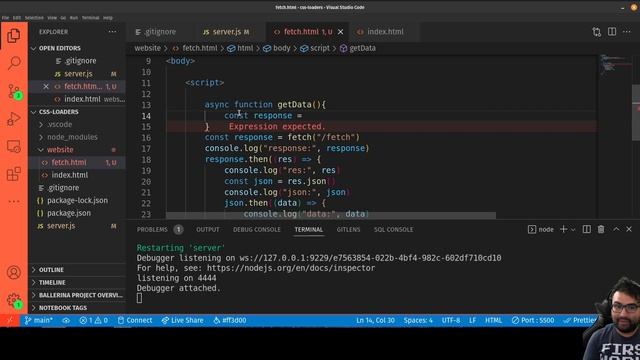Expand the Timeline section
640x360 pixels.
click(52, 282)
